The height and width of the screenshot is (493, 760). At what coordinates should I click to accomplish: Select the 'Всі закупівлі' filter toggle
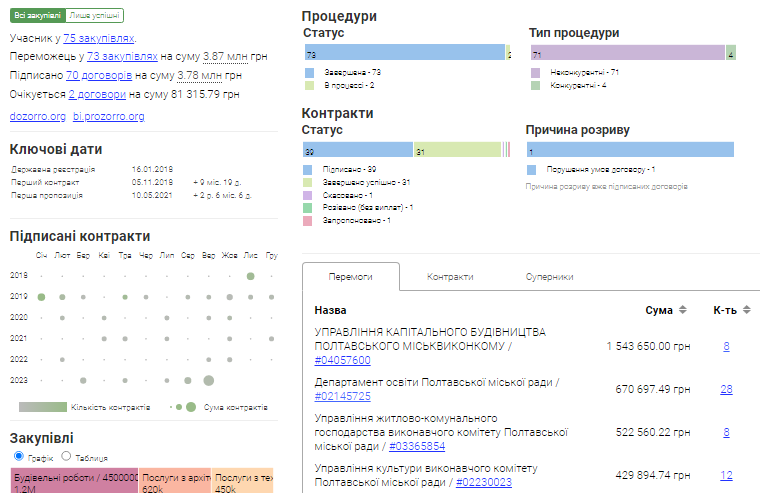click(x=37, y=16)
